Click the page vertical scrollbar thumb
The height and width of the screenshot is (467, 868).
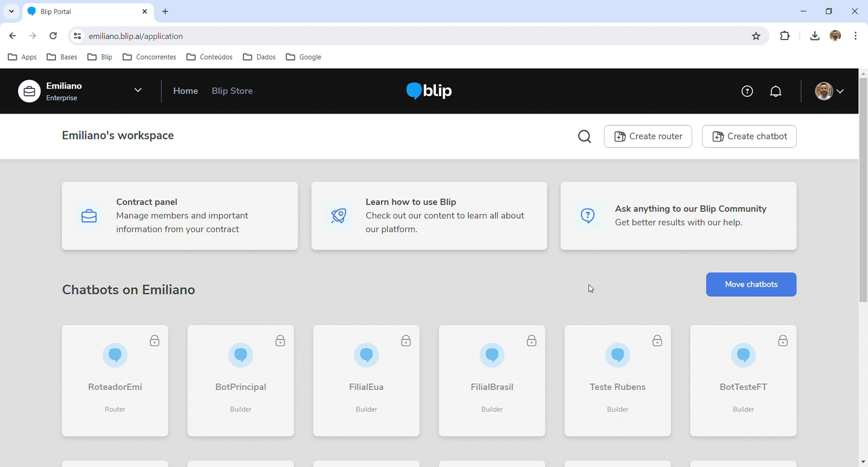[x=863, y=190]
